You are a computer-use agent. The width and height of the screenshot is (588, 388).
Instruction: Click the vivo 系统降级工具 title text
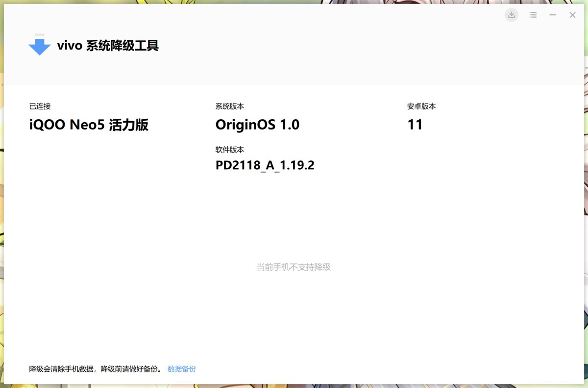(x=108, y=46)
